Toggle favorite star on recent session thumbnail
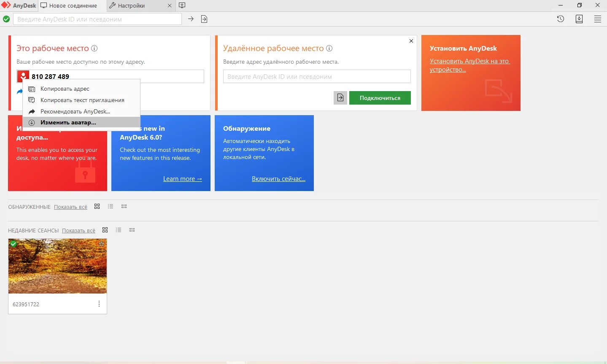The width and height of the screenshot is (607, 364). tap(101, 243)
